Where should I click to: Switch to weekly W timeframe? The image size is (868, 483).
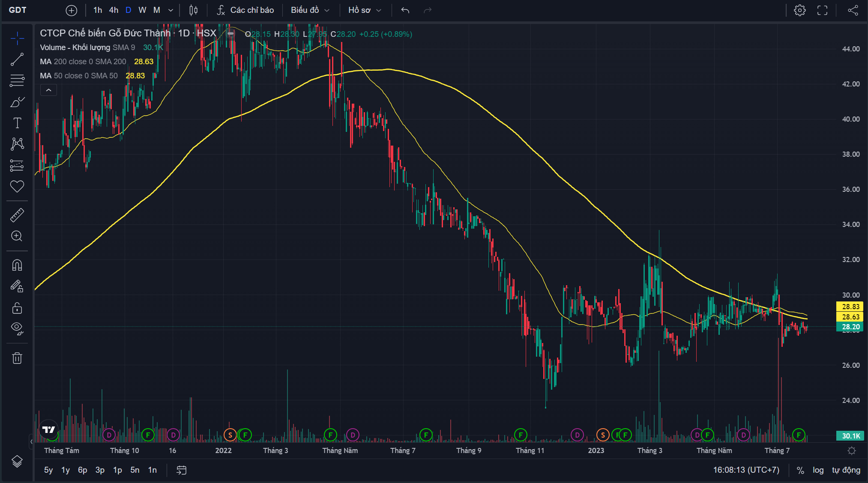click(142, 10)
